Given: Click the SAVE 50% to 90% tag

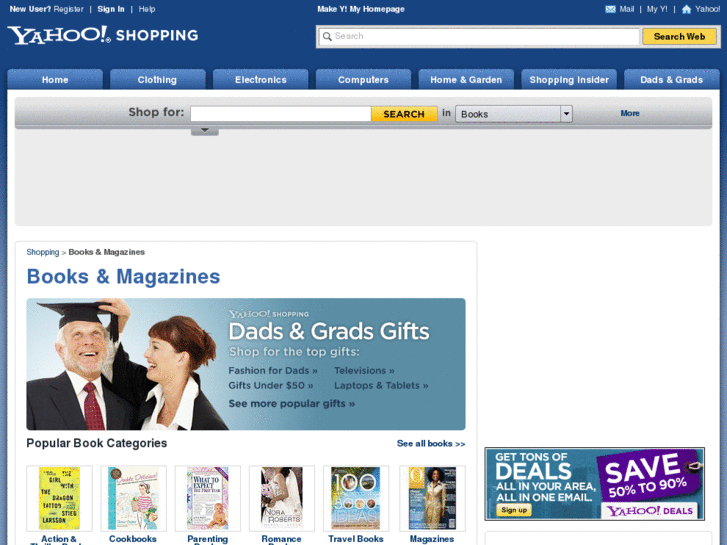Looking at the screenshot, I should [x=648, y=475].
